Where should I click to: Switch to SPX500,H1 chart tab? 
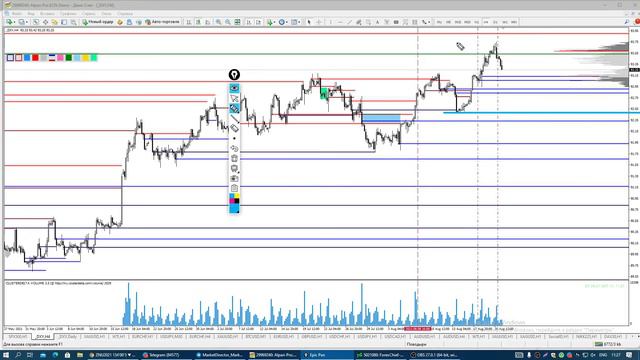point(17,337)
